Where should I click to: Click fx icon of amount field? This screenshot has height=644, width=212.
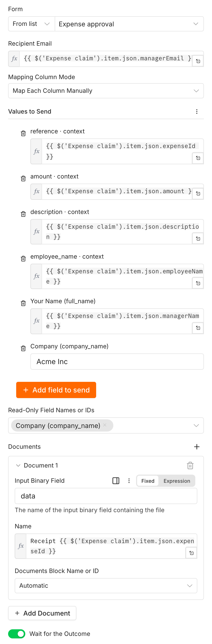(36, 191)
